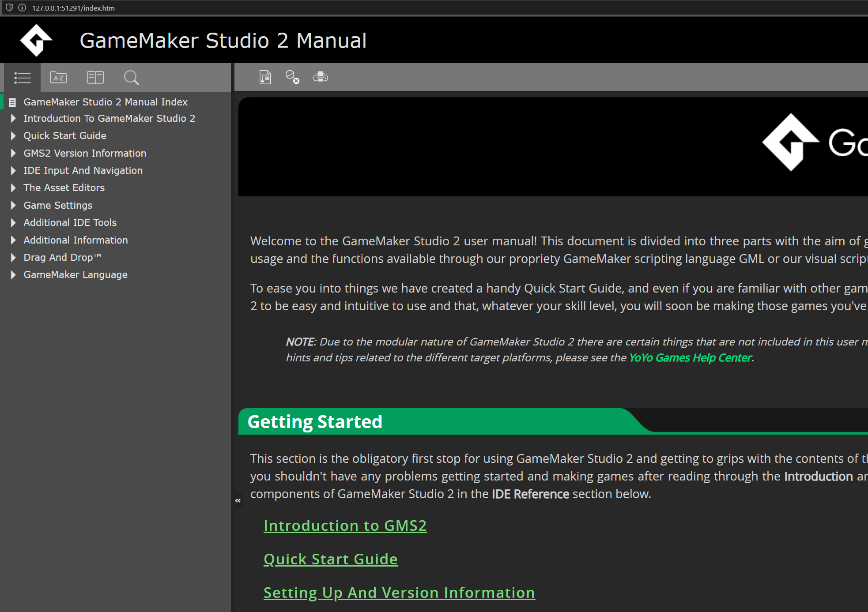Screen dimensions: 868x612
Task: Open Introduction to GMS2 link
Action: (x=345, y=526)
